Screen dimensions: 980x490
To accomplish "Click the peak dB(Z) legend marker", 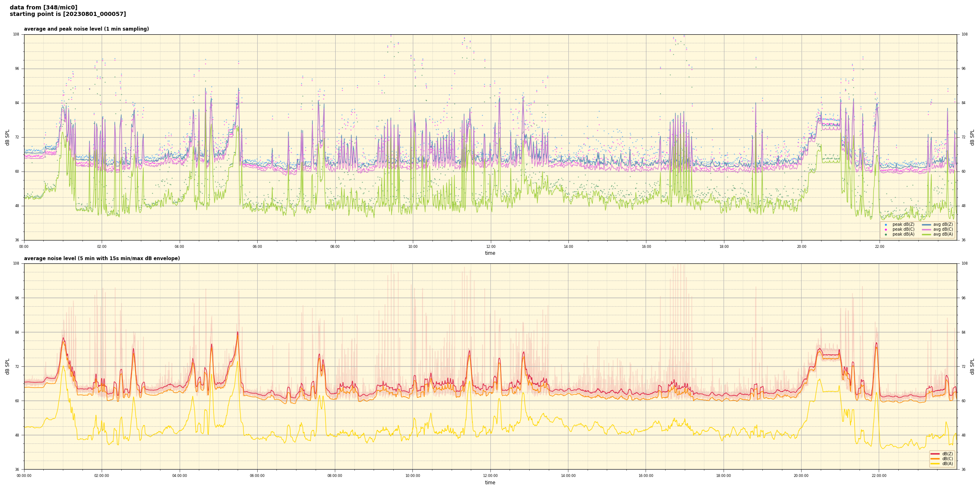I will [886, 225].
